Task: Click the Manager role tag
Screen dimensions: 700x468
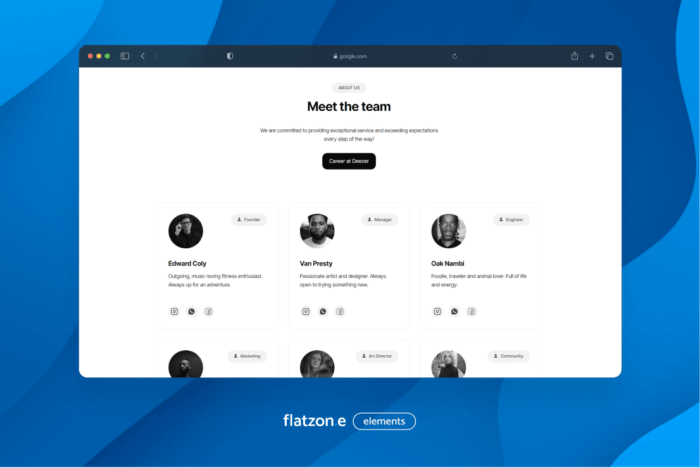Action: click(380, 219)
